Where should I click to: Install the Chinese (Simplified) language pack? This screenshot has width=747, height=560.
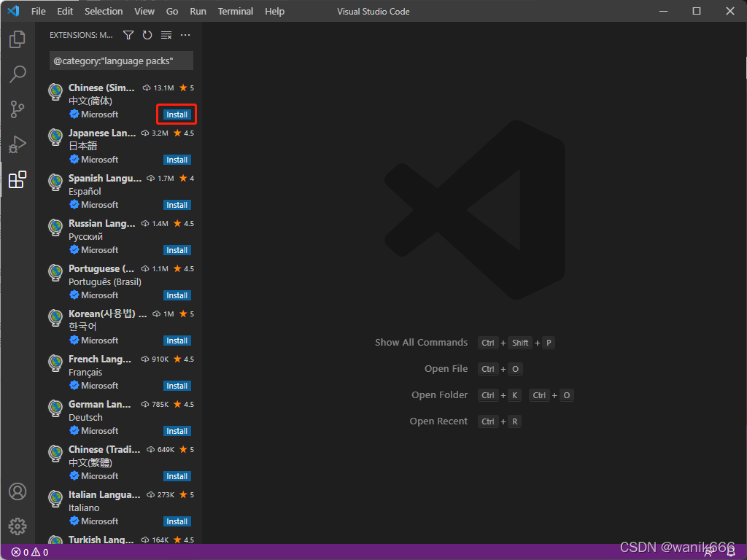click(x=177, y=114)
